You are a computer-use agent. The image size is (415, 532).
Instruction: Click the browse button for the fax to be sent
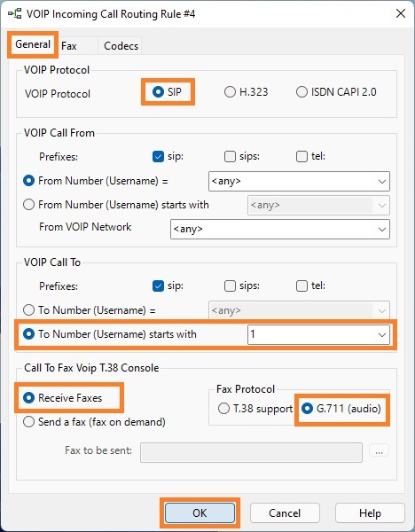(x=379, y=451)
